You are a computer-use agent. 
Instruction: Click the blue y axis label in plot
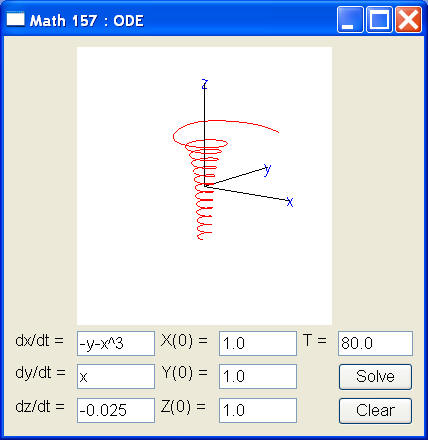267,170
